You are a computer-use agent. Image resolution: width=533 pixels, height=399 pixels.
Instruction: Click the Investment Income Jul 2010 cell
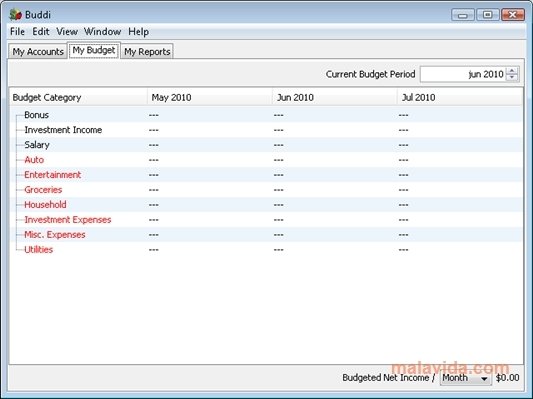(x=460, y=130)
